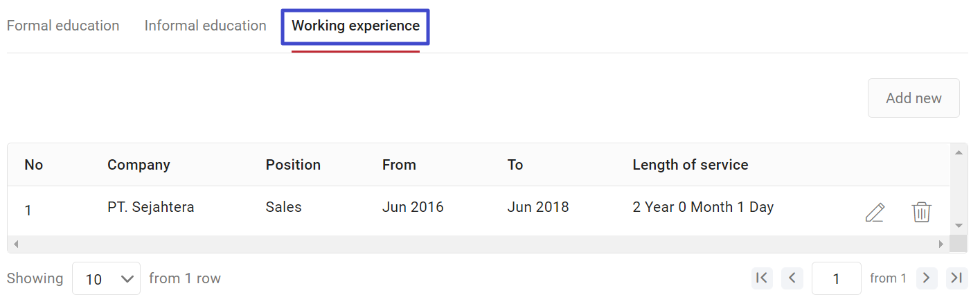The image size is (980, 304).
Task: Switch to Informal education tab
Action: click(x=206, y=26)
